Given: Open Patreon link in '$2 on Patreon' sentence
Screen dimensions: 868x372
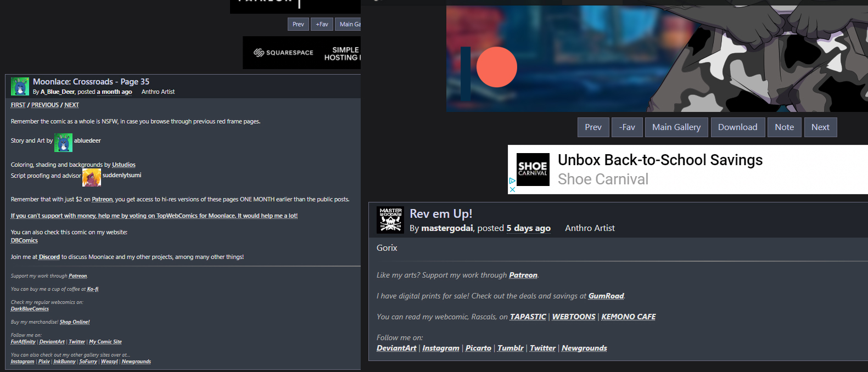Looking at the screenshot, I should pyautogui.click(x=102, y=199).
